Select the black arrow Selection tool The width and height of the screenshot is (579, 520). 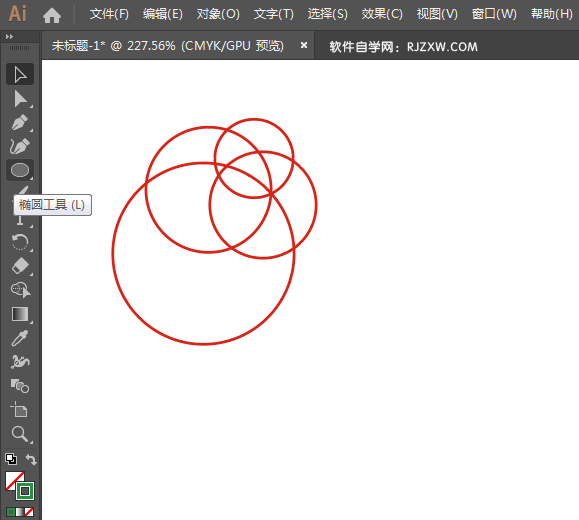20,74
